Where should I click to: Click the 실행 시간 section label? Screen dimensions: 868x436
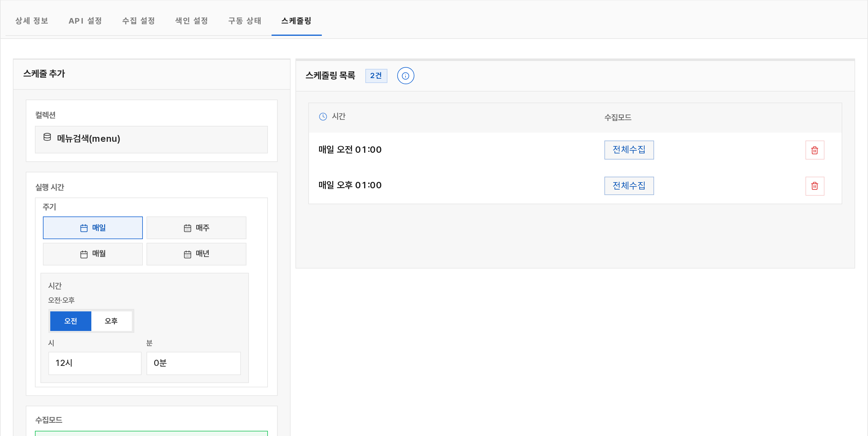coord(50,187)
